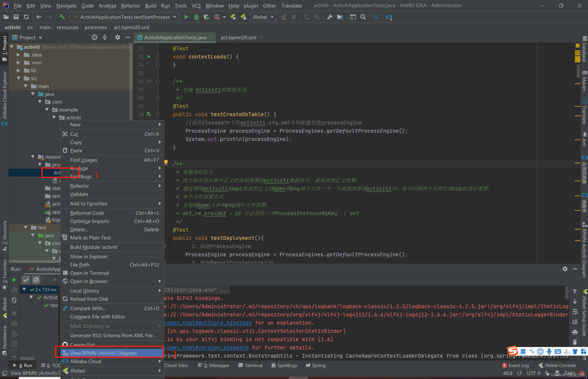Open the JRebel dropdown in toolbar

click(263, 17)
